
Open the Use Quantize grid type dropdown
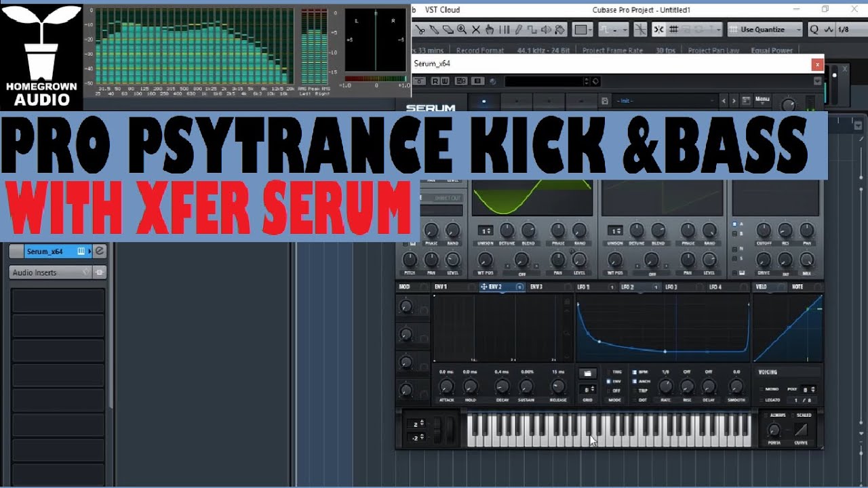tap(765, 29)
